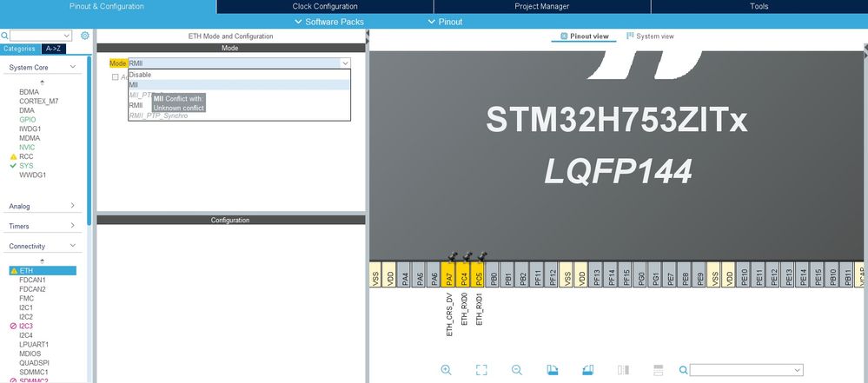Open the peripheral search combo box
This screenshot has width=868, height=383.
(x=41, y=36)
